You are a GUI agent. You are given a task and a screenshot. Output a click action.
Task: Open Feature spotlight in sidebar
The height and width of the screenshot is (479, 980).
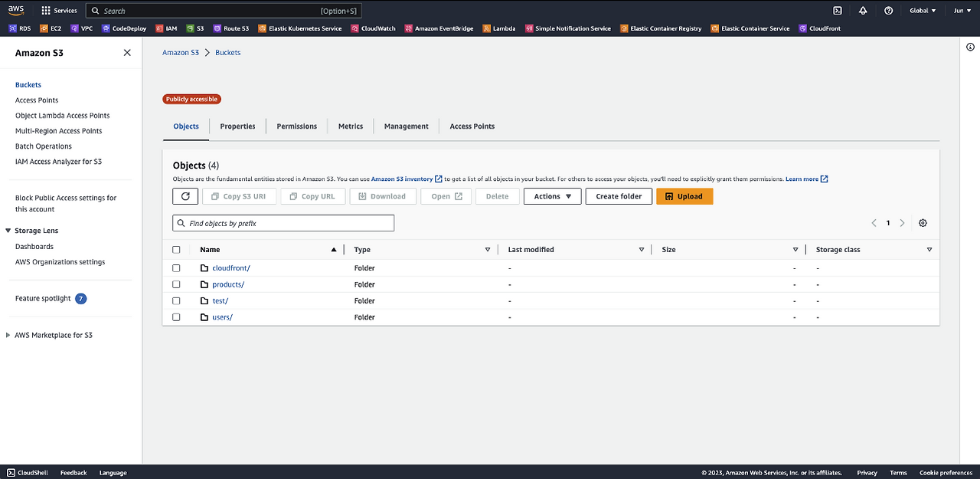[43, 298]
